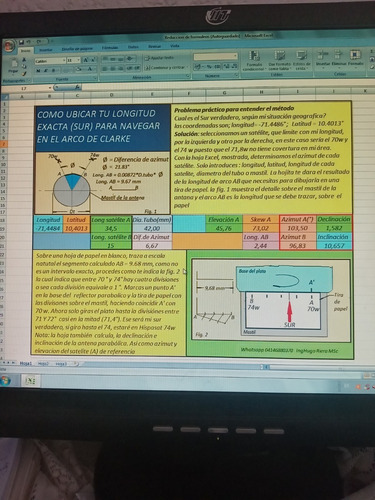Apply percent style to the cell
The width and height of the screenshot is (375, 500).
tap(209, 66)
